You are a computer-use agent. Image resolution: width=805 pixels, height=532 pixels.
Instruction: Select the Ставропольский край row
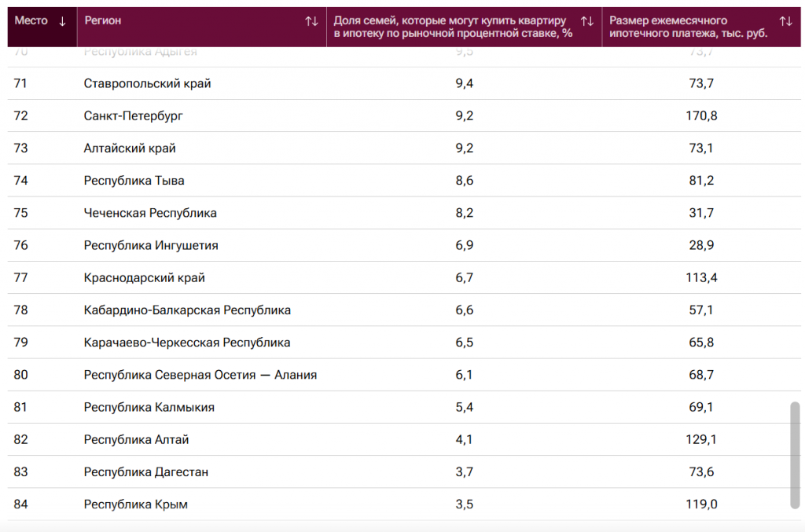[147, 83]
